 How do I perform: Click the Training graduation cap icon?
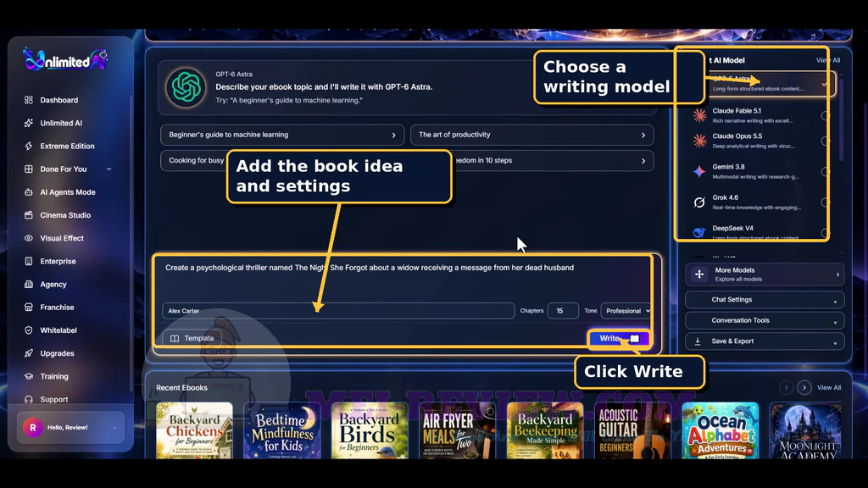[29, 376]
